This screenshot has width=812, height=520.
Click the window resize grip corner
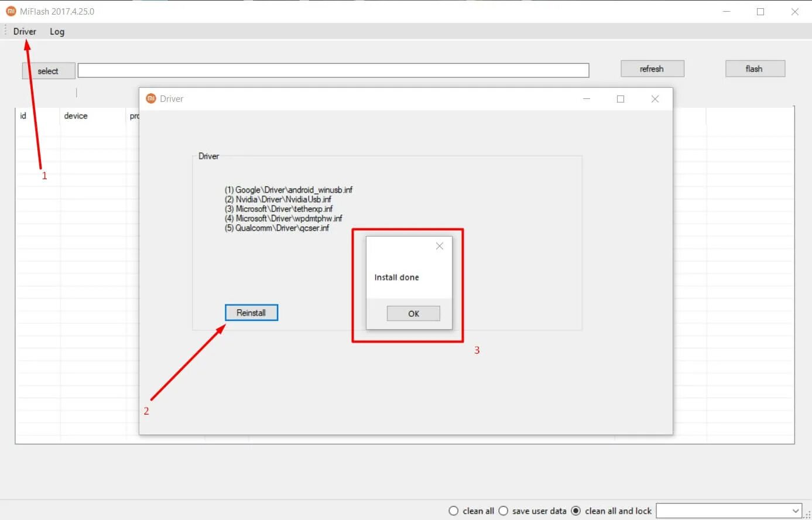tap(807, 515)
